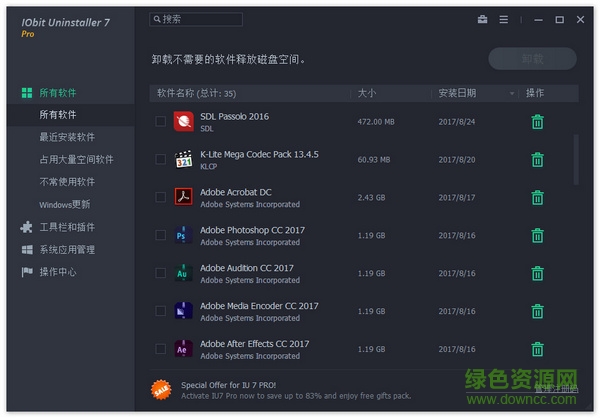
Task: Click trash icon for Adobe Photoshop CC 2017
Action: pos(537,236)
